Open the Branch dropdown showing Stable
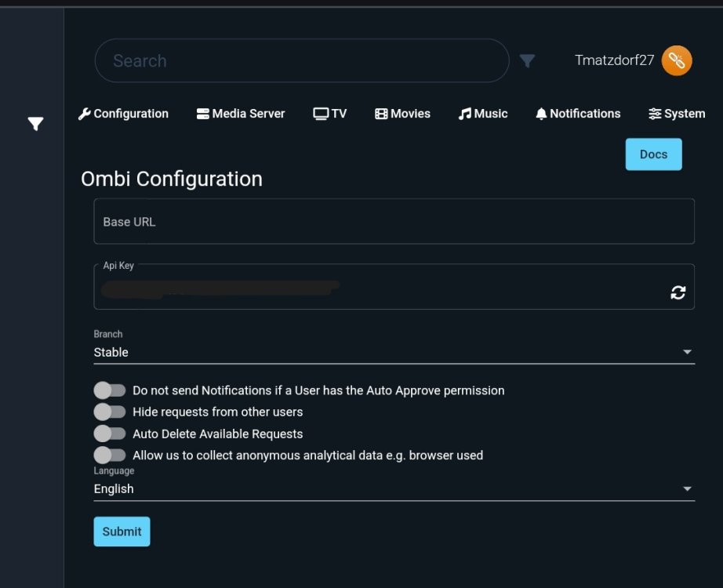The image size is (723, 588). coord(394,352)
